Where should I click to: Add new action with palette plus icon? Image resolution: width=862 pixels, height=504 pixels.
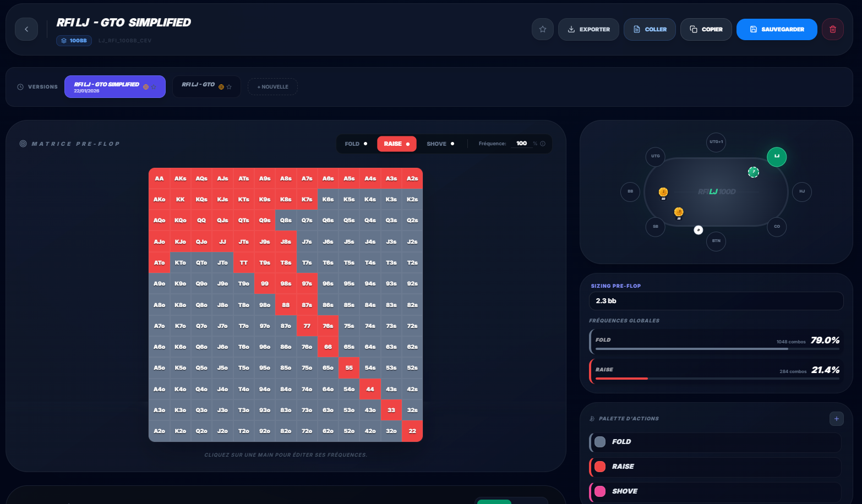(x=837, y=419)
